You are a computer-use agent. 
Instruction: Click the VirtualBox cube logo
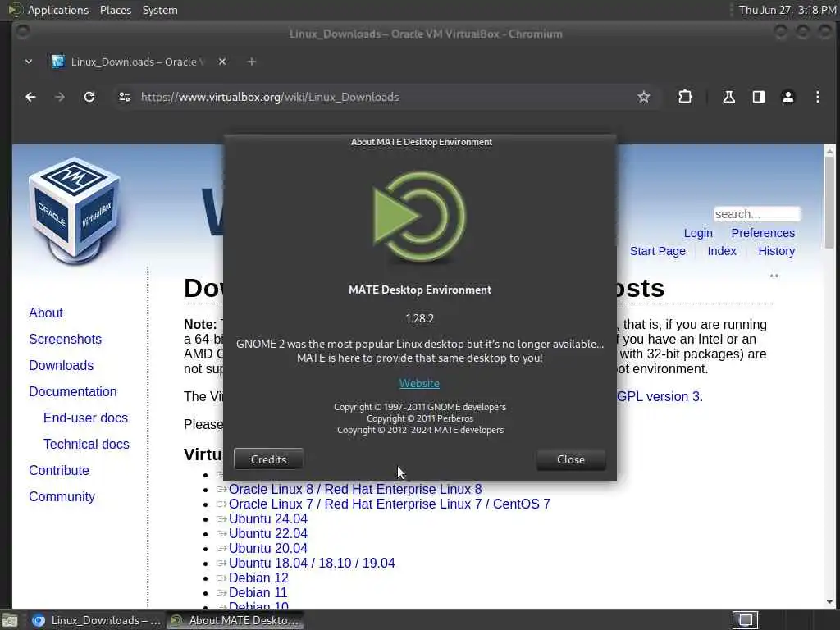click(75, 211)
